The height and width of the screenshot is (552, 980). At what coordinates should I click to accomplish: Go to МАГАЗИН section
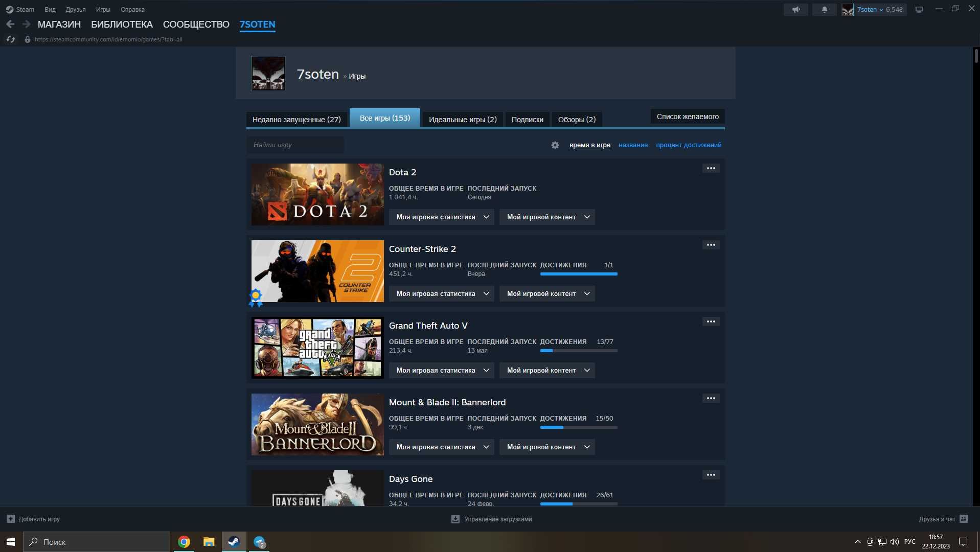point(59,25)
